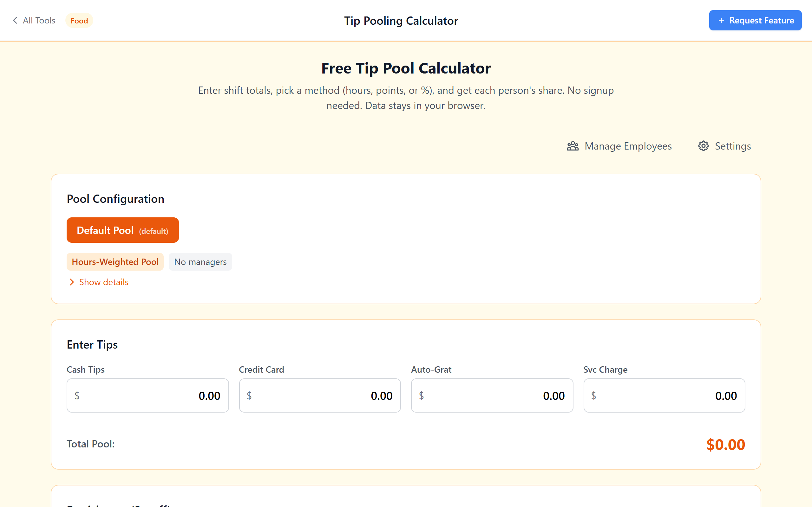Image resolution: width=812 pixels, height=507 pixels.
Task: Click the No managers badge
Action: click(200, 261)
